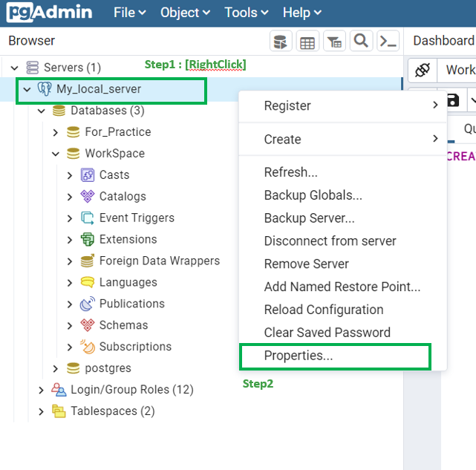Expand the Event Triggers node
The height and width of the screenshot is (470, 476).
[x=70, y=218]
